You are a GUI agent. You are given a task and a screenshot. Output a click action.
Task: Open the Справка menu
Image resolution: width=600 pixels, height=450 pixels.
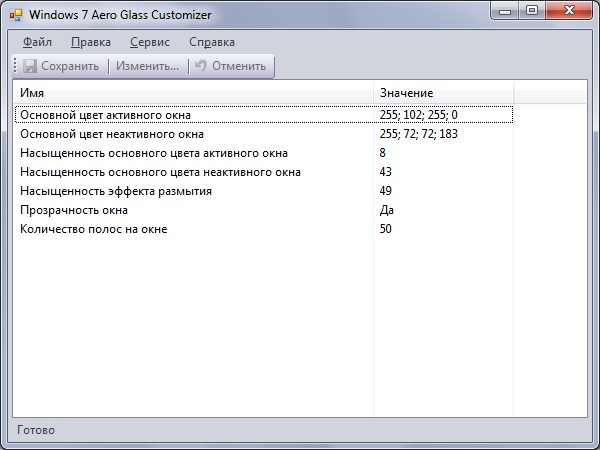tap(212, 42)
